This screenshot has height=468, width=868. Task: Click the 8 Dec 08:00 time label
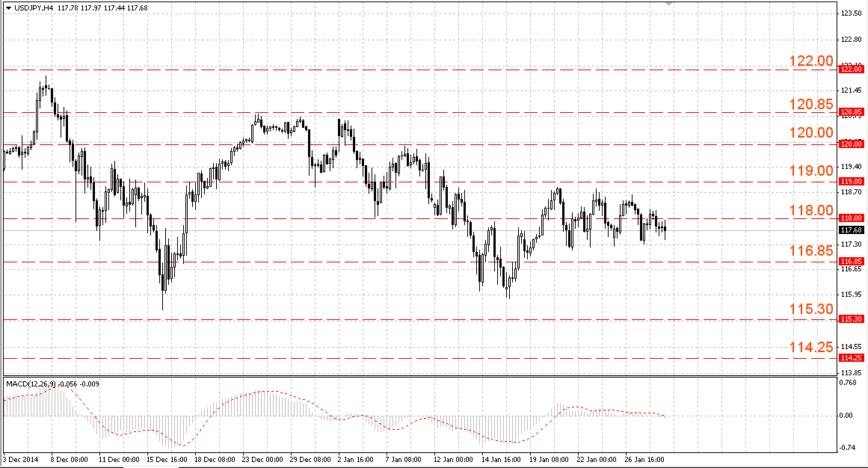point(70,460)
